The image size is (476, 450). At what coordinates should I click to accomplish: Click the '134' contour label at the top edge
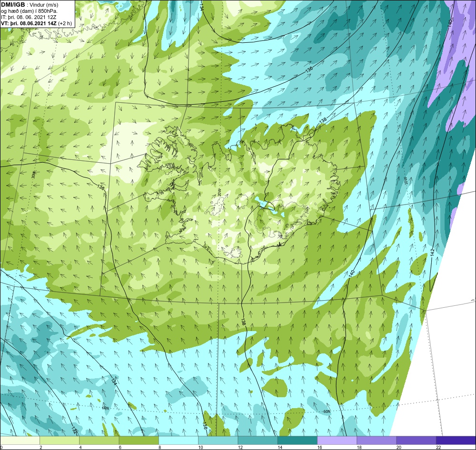[201, 8]
